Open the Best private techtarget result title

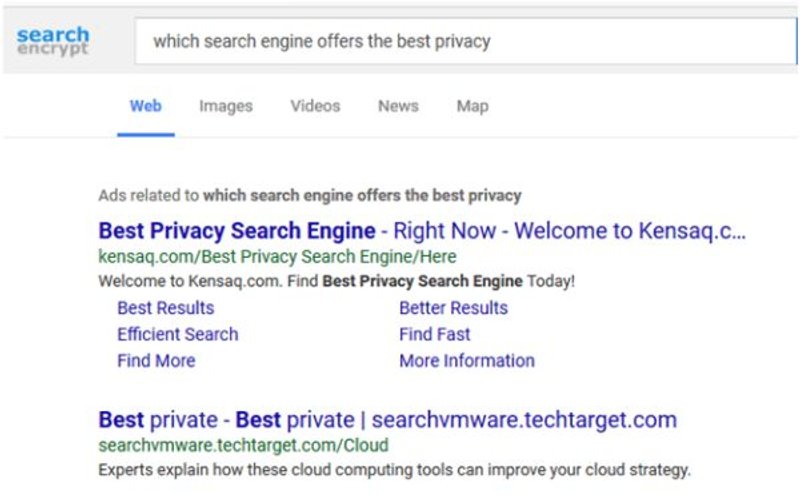point(388,419)
